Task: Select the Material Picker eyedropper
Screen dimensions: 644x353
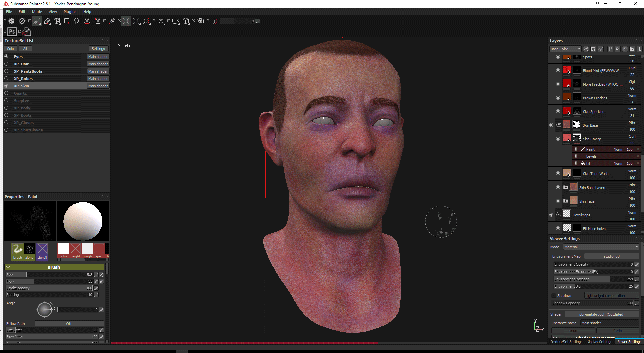Action: tap(112, 21)
